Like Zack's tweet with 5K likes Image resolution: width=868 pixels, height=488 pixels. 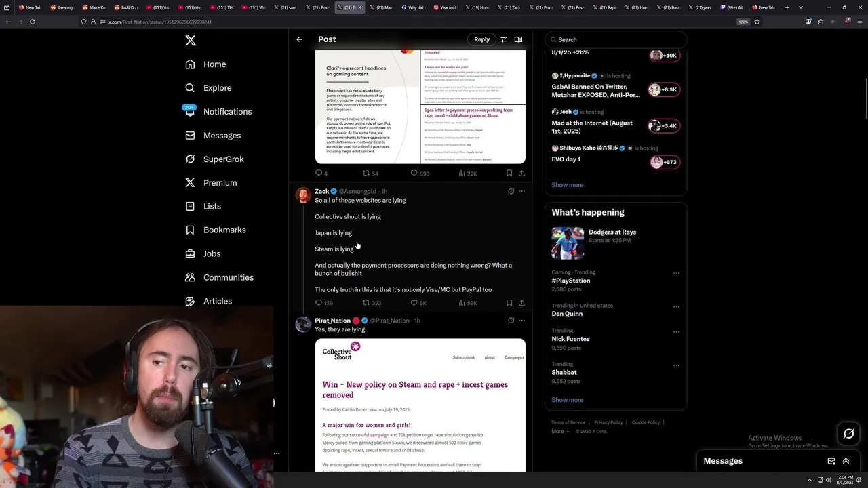(419, 303)
